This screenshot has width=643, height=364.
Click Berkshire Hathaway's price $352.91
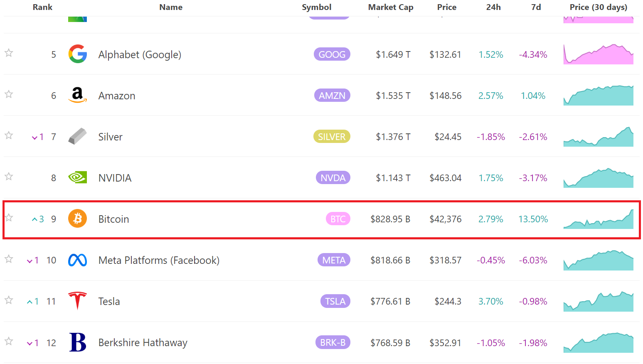coord(446,343)
